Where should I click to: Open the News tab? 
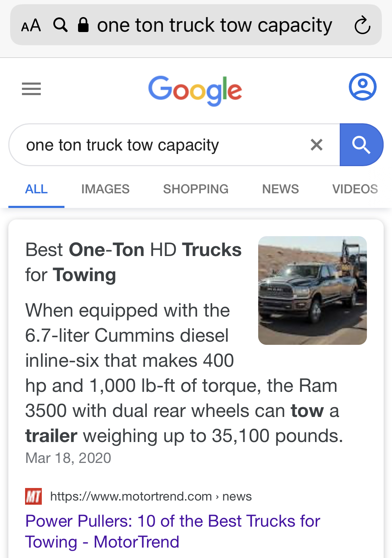click(280, 189)
